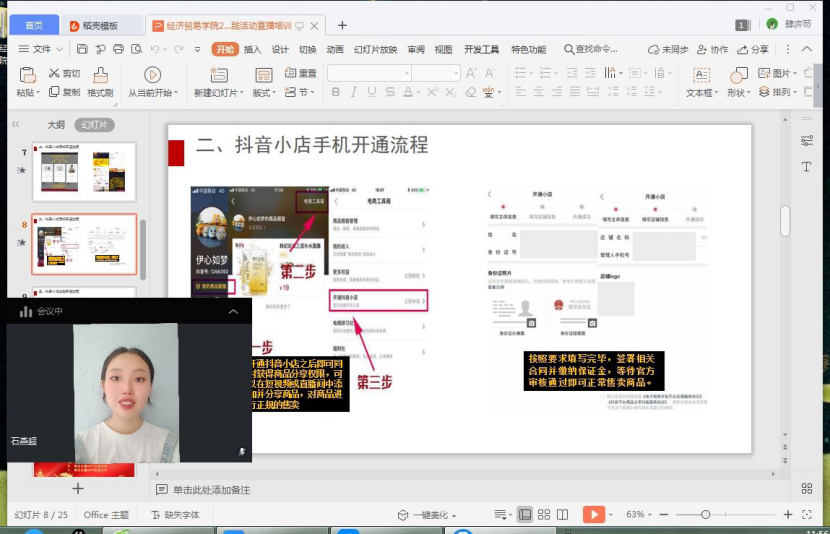The height and width of the screenshot is (534, 830).
Task: Select slide 7 thumbnail
Action: (x=84, y=171)
